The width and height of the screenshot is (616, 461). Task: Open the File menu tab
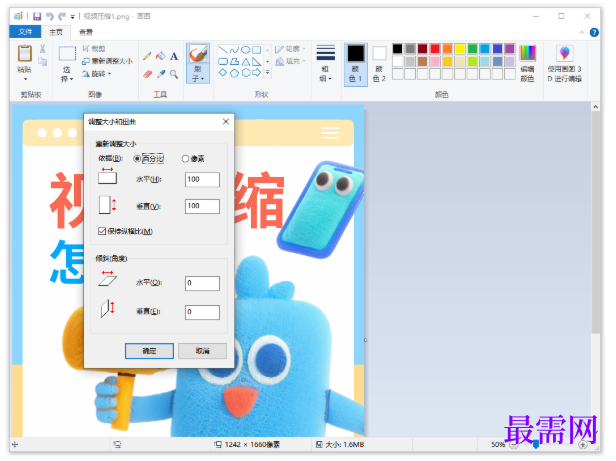pos(25,32)
